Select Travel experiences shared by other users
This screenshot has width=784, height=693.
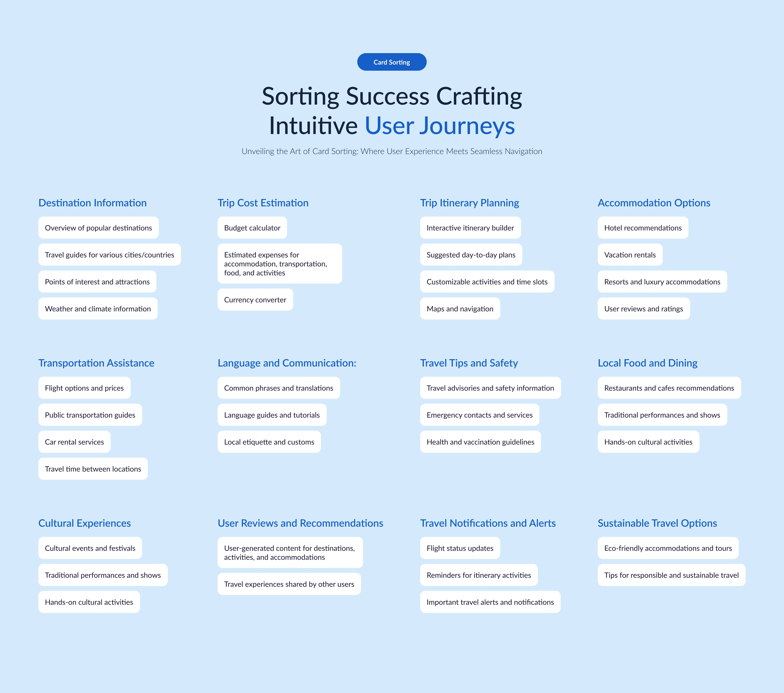click(x=289, y=584)
